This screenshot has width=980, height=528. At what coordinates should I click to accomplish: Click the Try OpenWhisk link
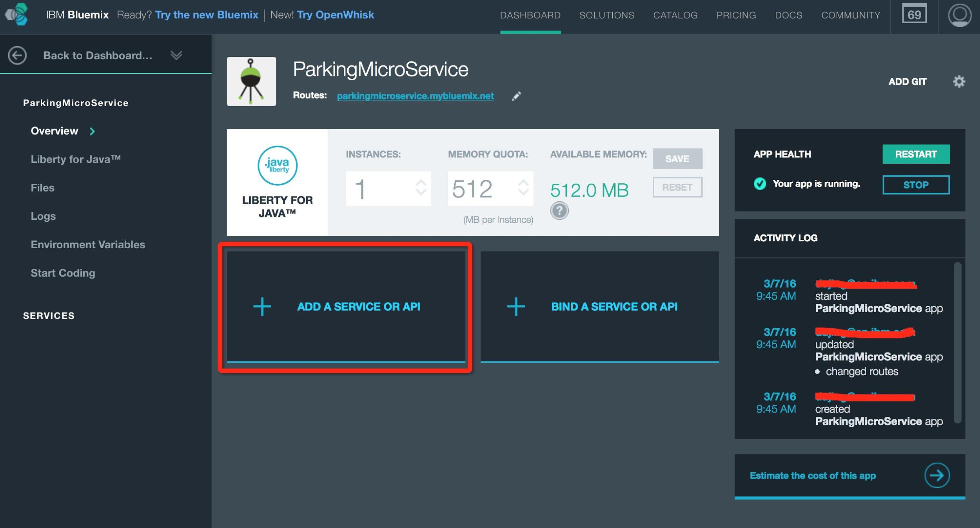coord(336,15)
